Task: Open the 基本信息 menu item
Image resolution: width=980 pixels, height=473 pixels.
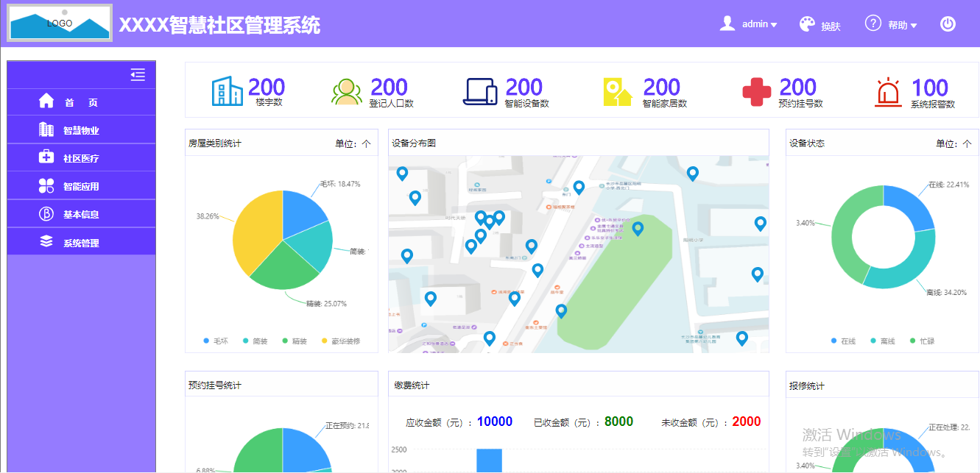Action: pos(81,214)
